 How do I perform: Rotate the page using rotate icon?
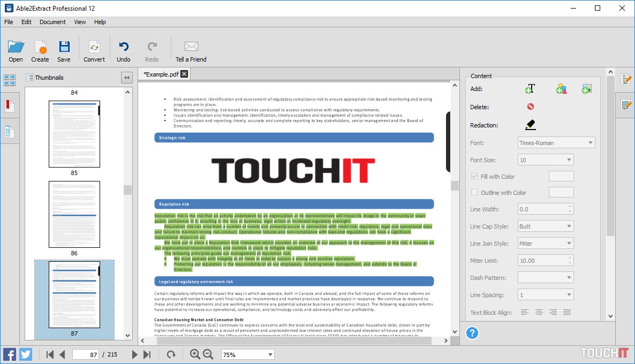pyautogui.click(x=171, y=354)
